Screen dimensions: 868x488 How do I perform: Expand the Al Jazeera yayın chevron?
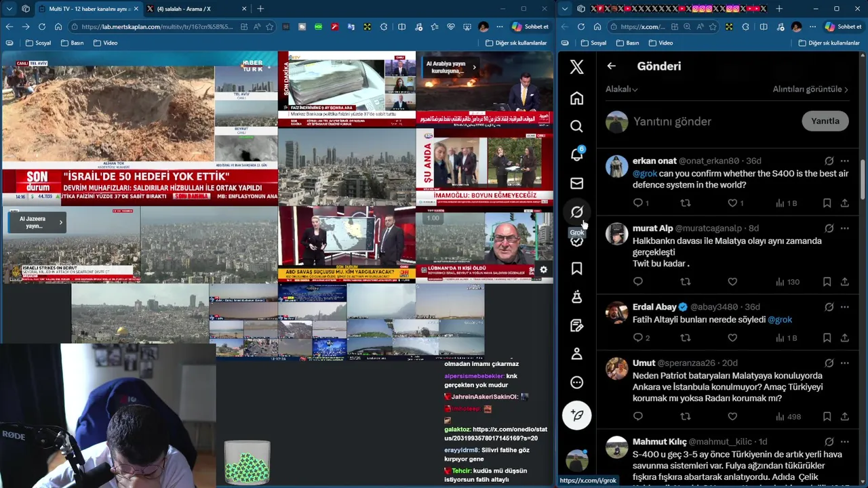click(60, 222)
